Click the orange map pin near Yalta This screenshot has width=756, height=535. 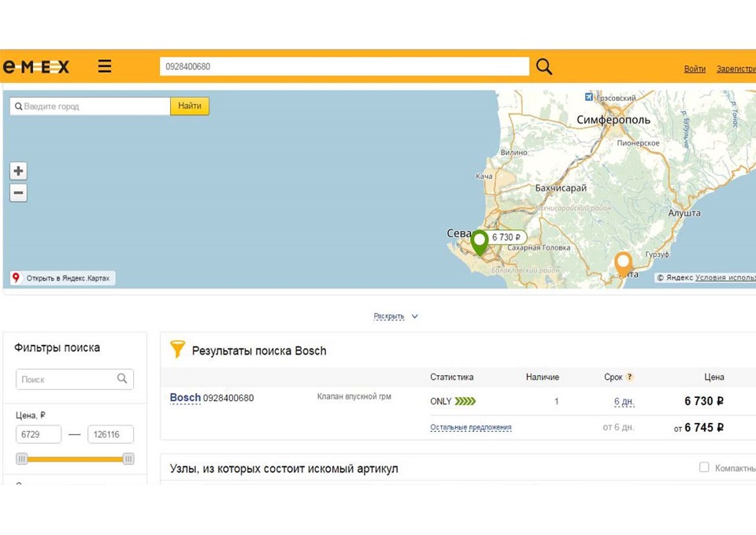623,265
